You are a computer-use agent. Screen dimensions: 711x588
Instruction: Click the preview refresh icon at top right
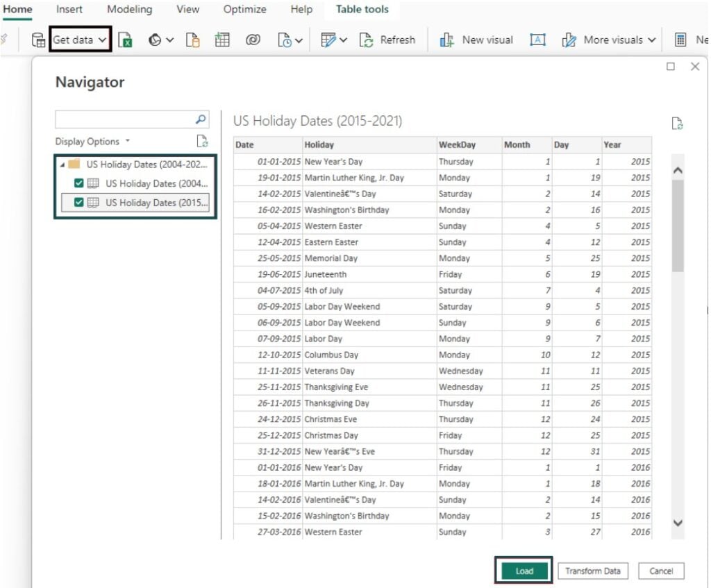tap(678, 124)
